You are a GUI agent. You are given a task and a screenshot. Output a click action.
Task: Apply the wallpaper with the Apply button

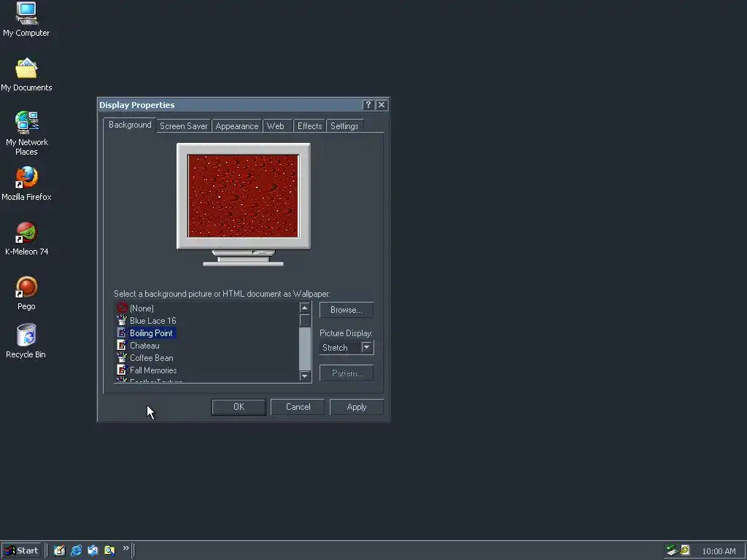pos(356,407)
